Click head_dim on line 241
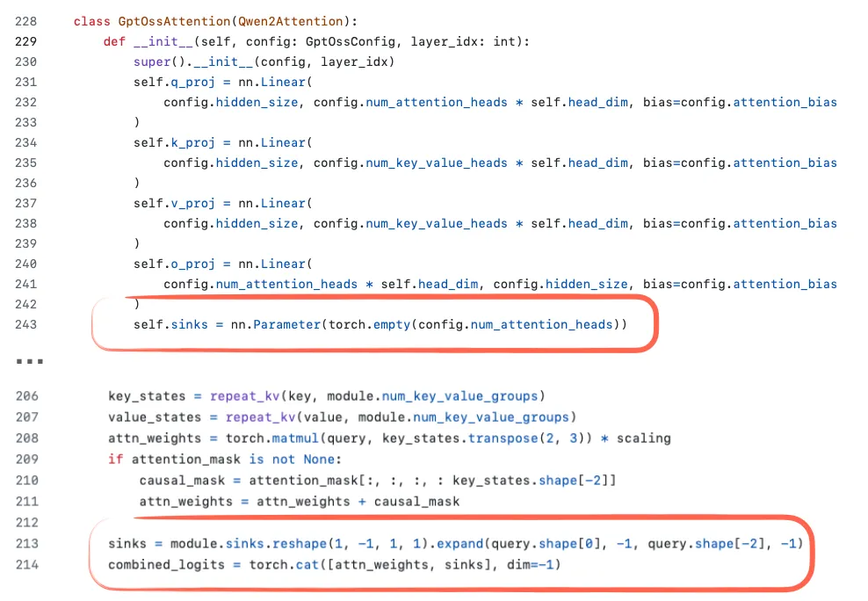868x601 pixels. [x=448, y=284]
